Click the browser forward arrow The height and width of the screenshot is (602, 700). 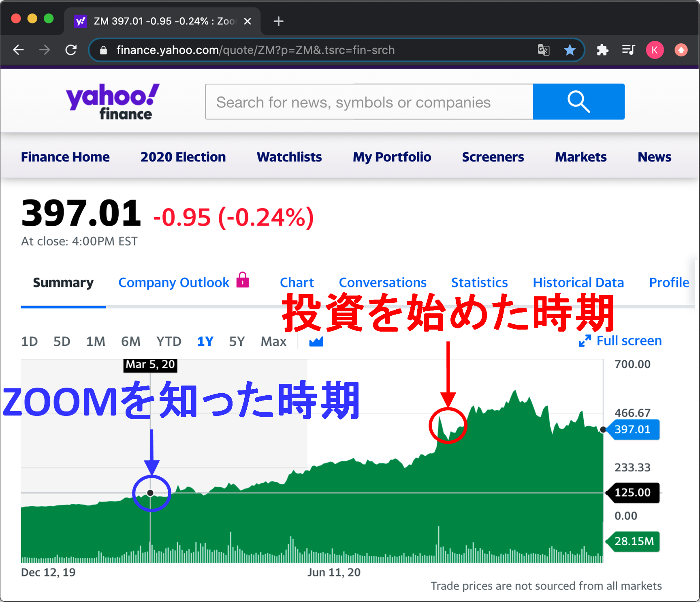(x=45, y=50)
